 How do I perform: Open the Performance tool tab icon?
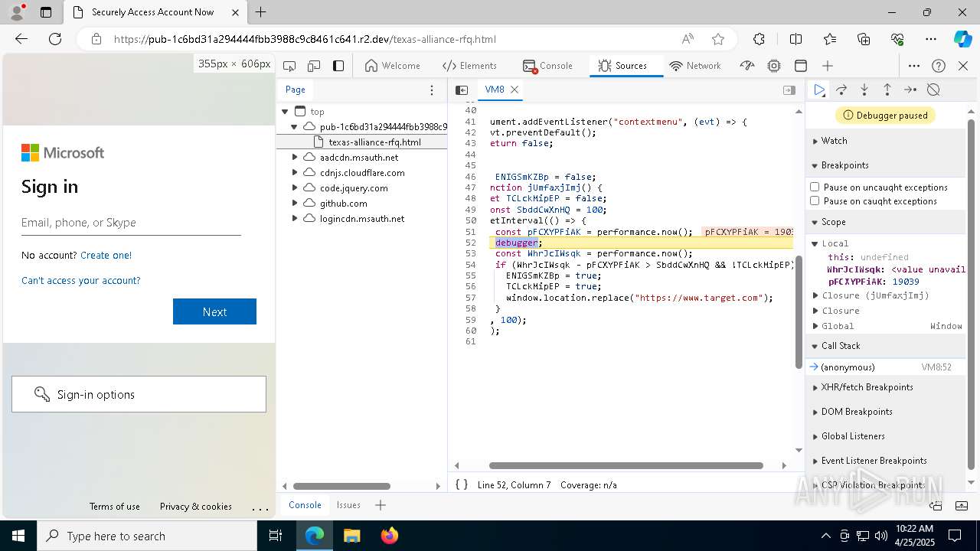coord(747,66)
